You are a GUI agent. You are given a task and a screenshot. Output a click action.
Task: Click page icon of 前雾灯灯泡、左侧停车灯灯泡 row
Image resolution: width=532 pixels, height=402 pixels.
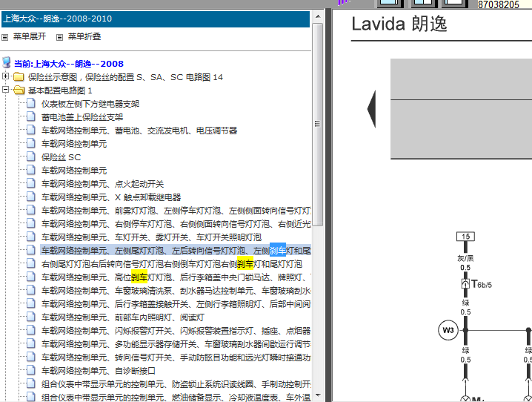tap(31, 210)
